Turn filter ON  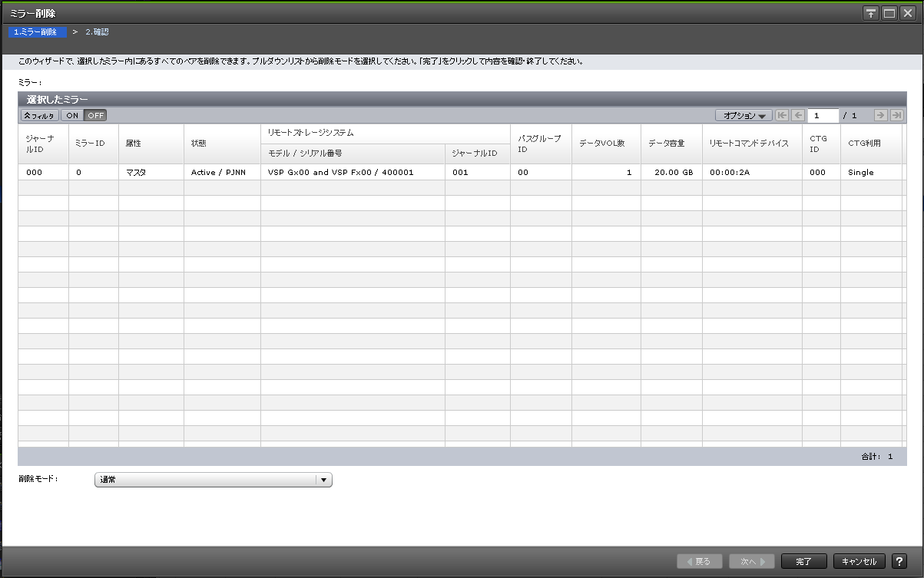click(x=71, y=115)
